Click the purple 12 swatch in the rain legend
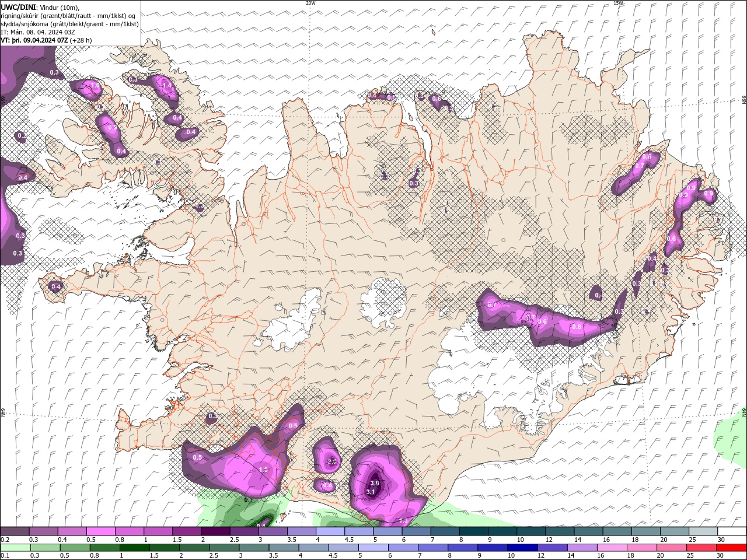 (552, 548)
